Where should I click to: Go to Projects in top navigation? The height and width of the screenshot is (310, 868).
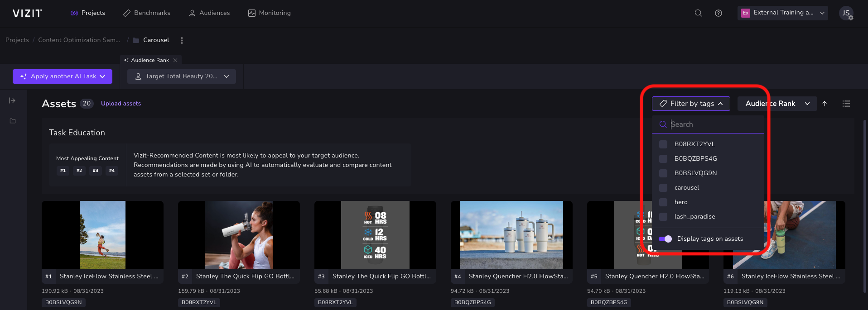pos(88,13)
